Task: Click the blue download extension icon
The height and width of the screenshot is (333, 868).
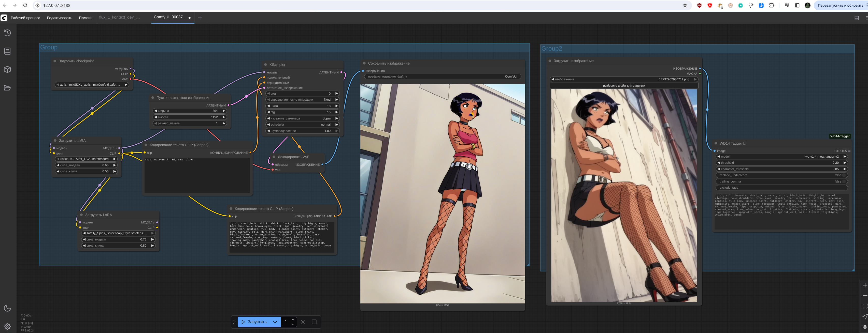Action: pos(761,5)
